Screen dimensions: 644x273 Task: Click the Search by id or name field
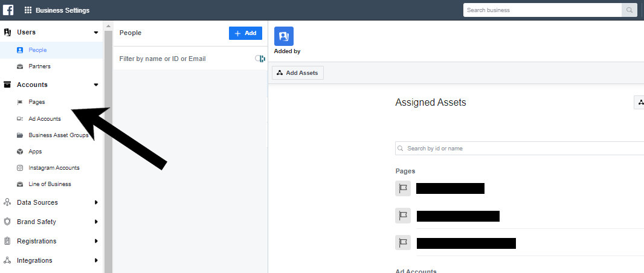pyautogui.click(x=520, y=148)
